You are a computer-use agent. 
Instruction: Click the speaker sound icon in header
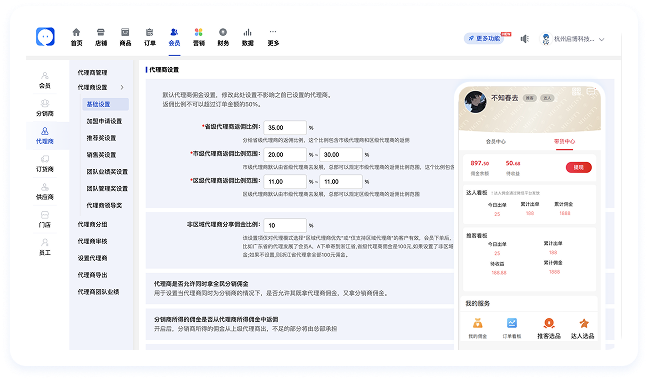[x=524, y=39]
